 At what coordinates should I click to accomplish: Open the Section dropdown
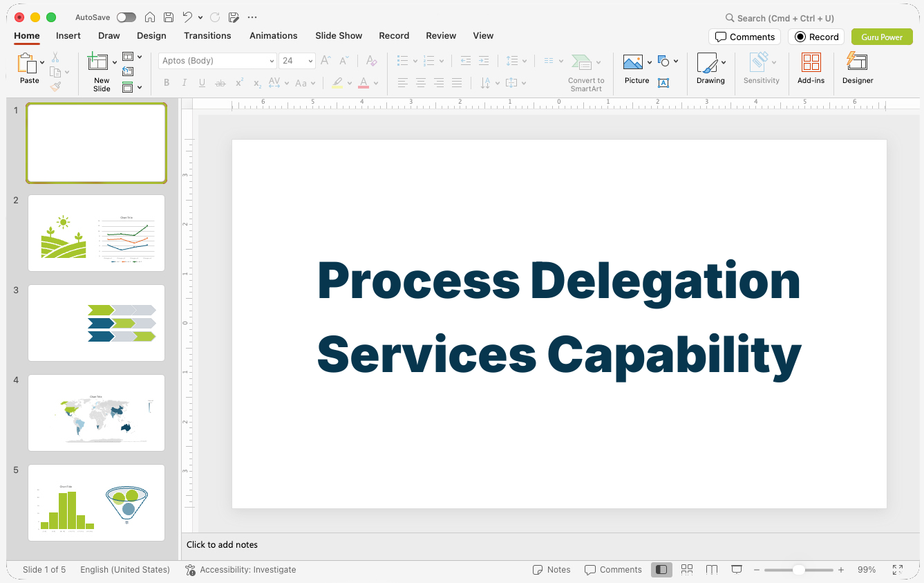click(132, 87)
